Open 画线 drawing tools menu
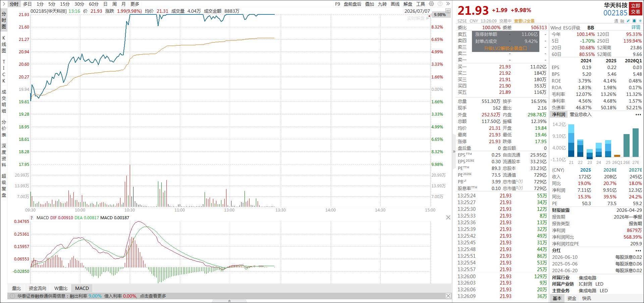This screenshot has height=303, width=644. 395,4
